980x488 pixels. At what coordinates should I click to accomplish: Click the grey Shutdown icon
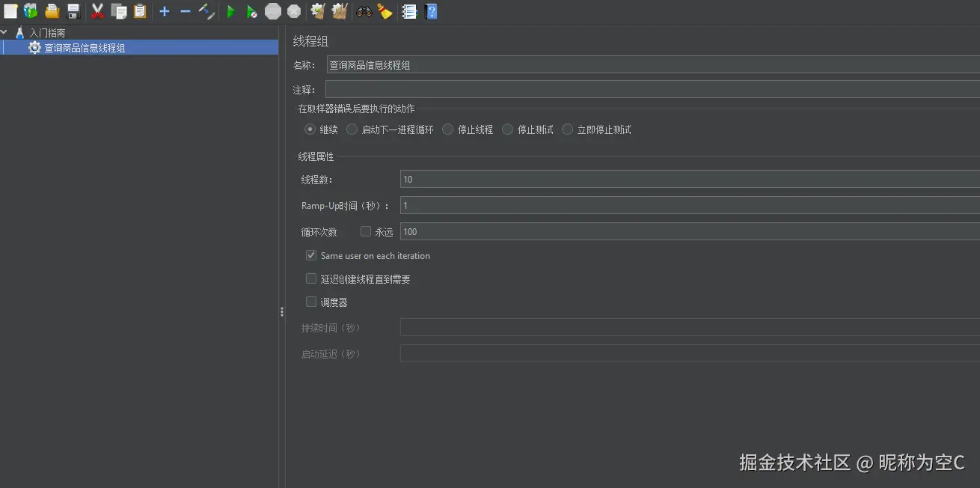tap(294, 11)
